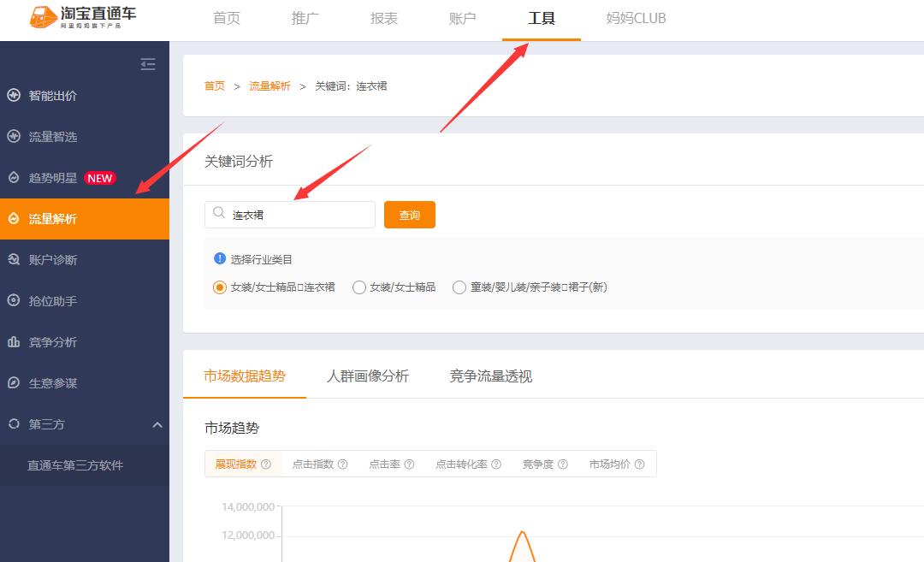Click the 查询 query button
The height and width of the screenshot is (562, 924).
409,215
